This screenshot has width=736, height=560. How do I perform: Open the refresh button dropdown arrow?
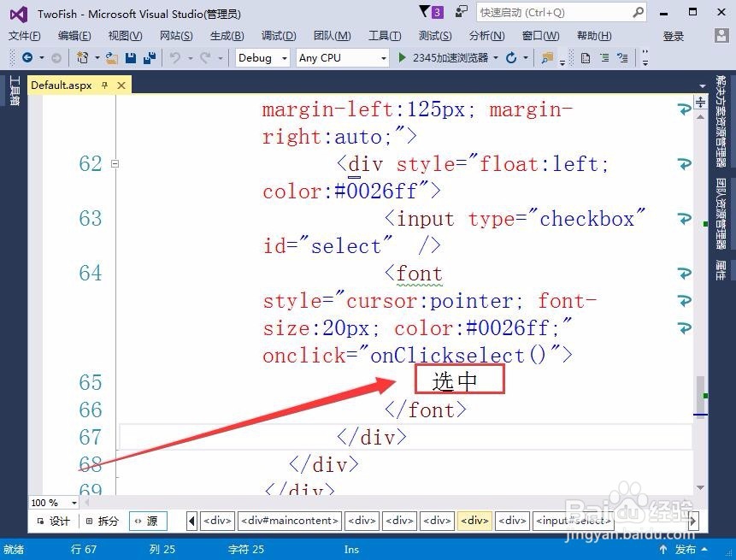(526, 58)
